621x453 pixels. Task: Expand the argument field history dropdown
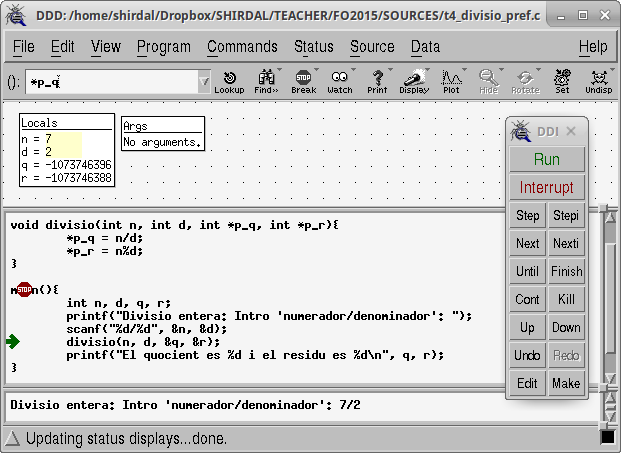tap(205, 82)
